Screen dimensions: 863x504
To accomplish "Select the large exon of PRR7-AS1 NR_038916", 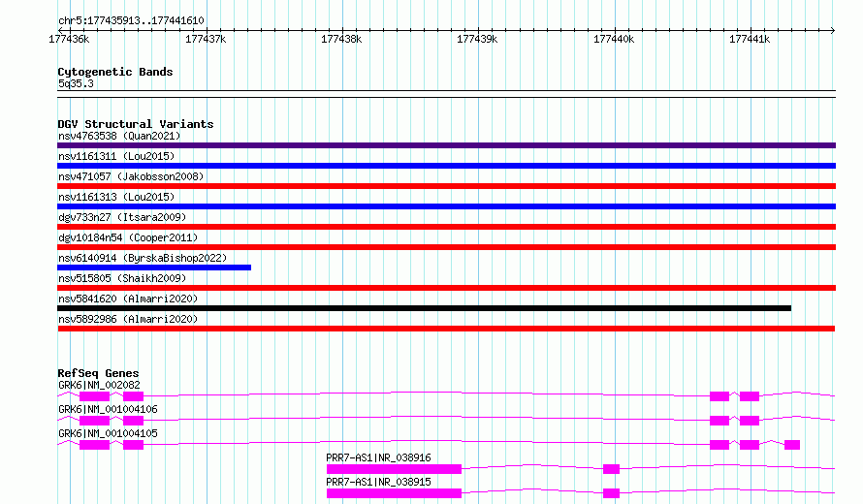I will (394, 469).
